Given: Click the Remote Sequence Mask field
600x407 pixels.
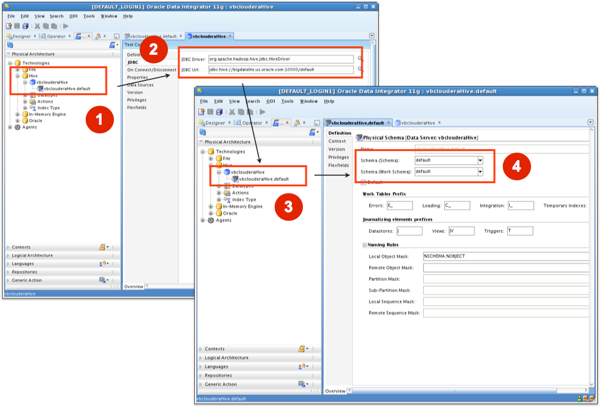Looking at the screenshot, I should [x=506, y=313].
